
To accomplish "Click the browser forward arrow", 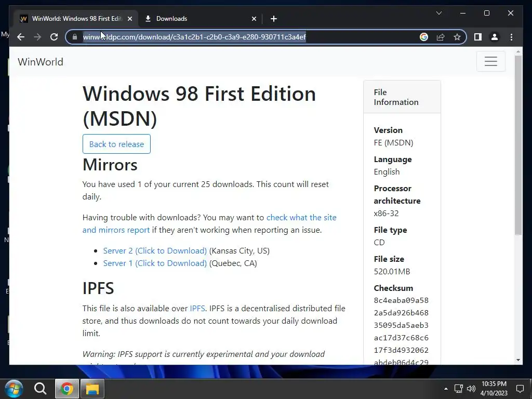I will click(37, 37).
